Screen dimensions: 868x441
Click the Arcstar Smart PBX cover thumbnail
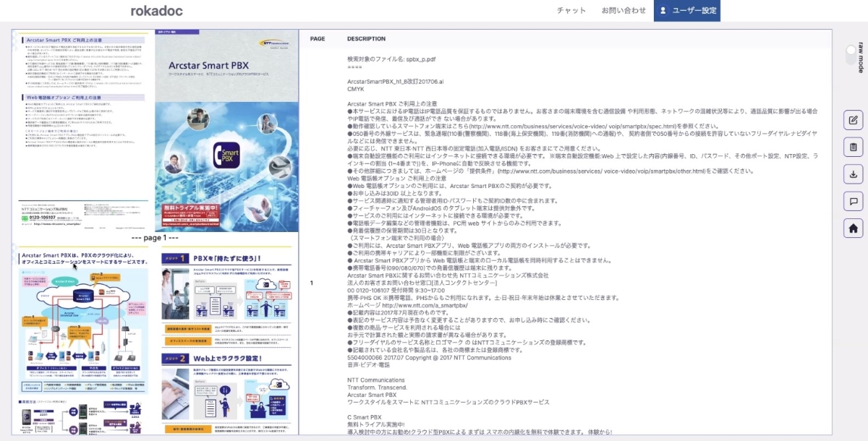tap(226, 131)
